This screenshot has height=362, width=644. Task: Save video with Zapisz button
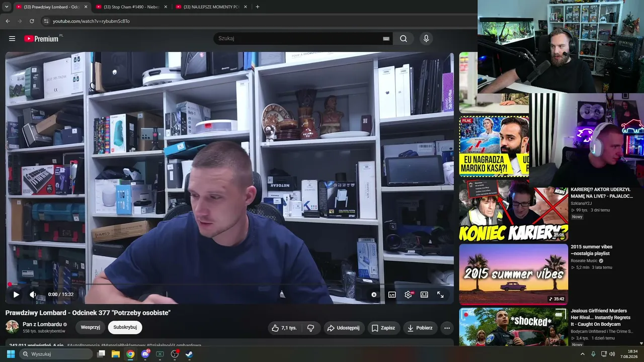click(x=383, y=328)
